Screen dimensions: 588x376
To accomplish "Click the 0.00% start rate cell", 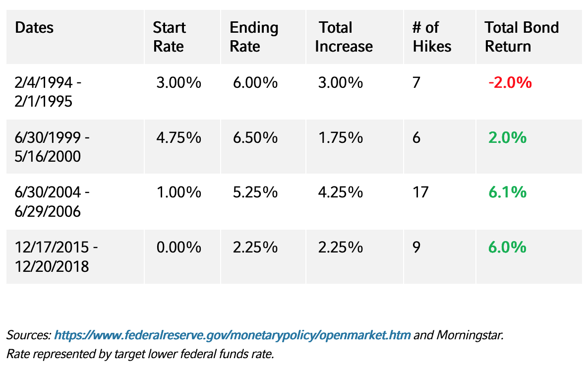I will (178, 247).
